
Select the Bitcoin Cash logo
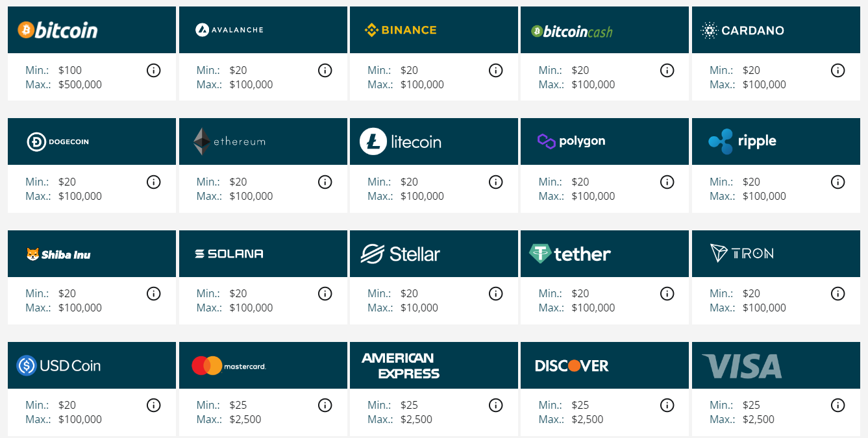570,29
